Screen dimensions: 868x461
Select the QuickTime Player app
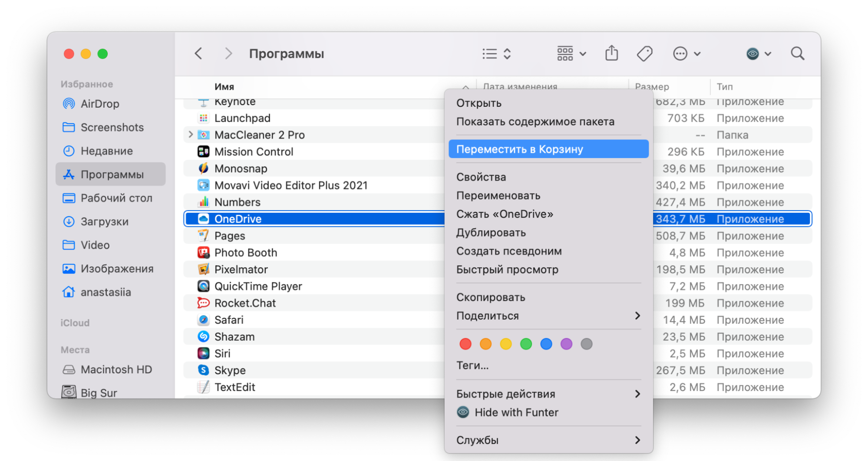click(x=314, y=286)
